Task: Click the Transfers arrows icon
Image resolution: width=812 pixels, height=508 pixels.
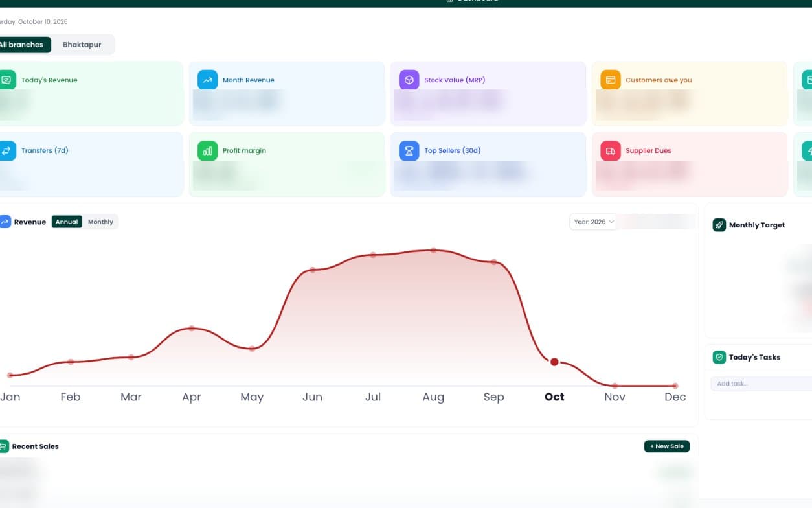Action: (6, 150)
